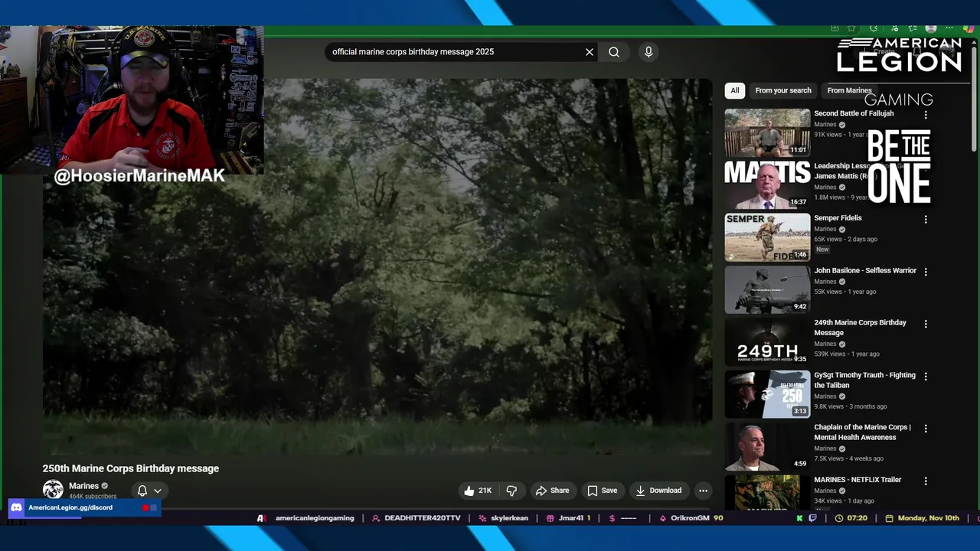Open the Marines channel avatar
Screen dimensions: 980x551
point(53,490)
